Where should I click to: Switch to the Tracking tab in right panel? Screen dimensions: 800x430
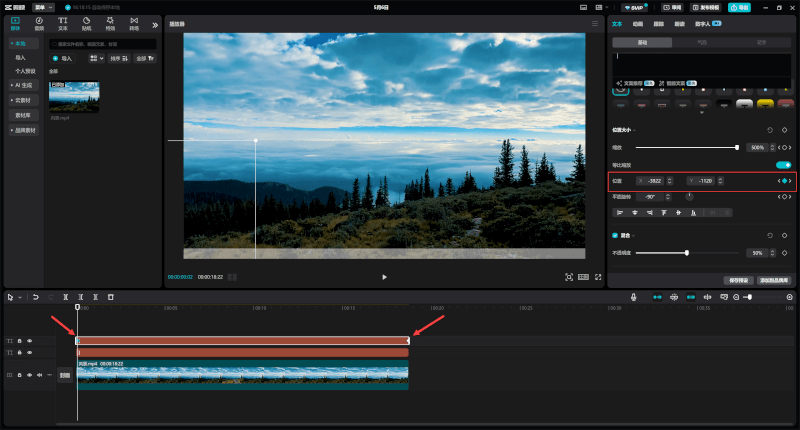pos(659,24)
